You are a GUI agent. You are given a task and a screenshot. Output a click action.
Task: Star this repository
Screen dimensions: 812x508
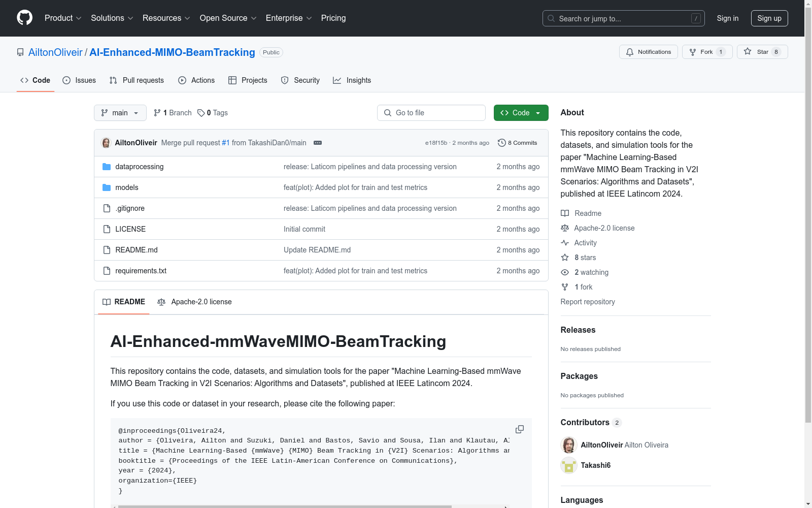(762, 52)
